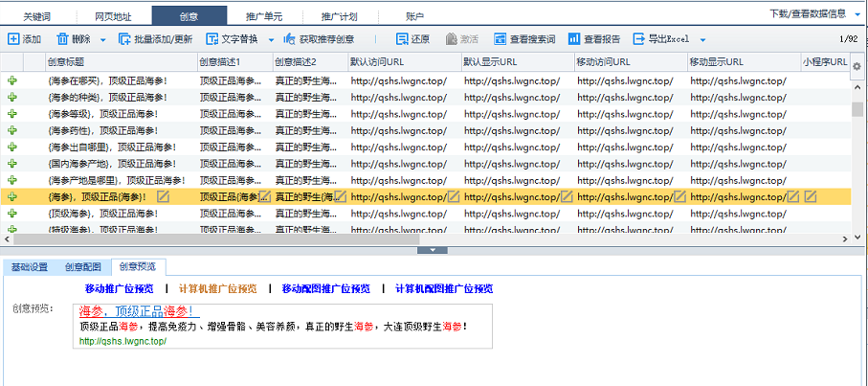Expand the 导出Excel dropdown arrow
This screenshot has width=868, height=386.
[x=702, y=40]
